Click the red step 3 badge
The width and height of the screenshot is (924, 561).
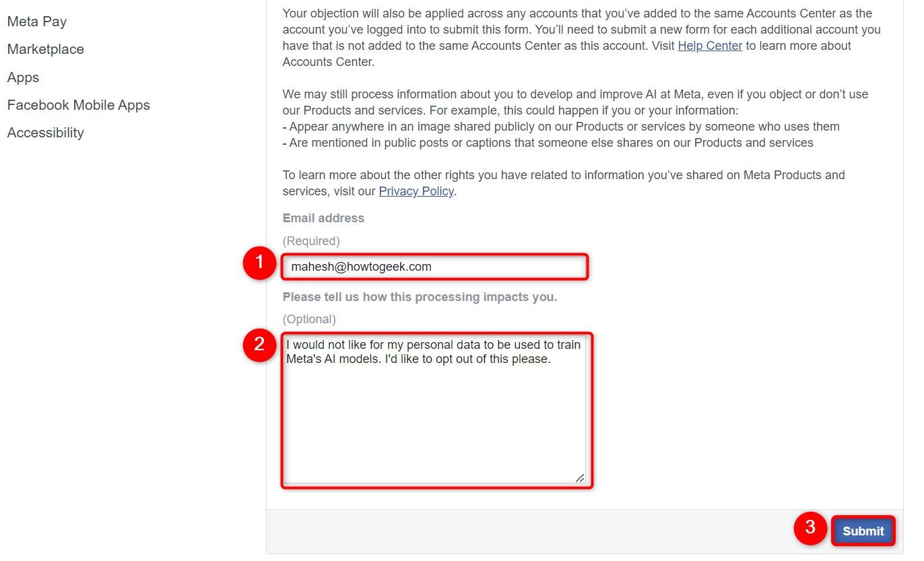pos(811,528)
